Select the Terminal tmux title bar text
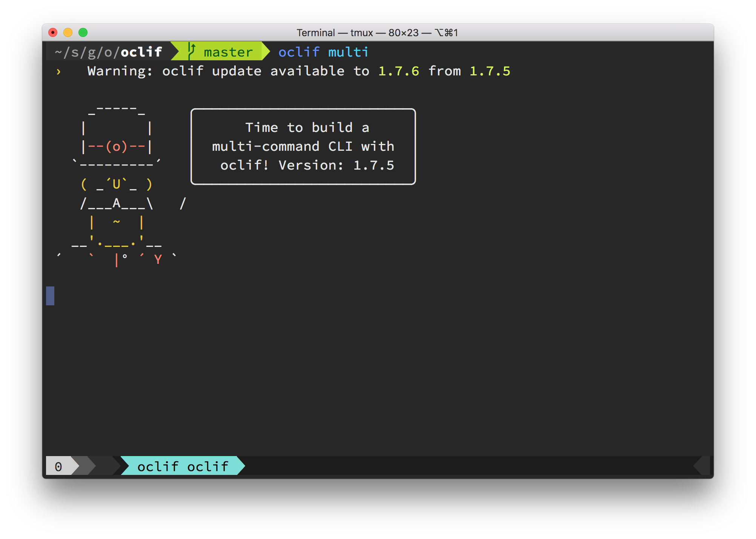 point(376,33)
